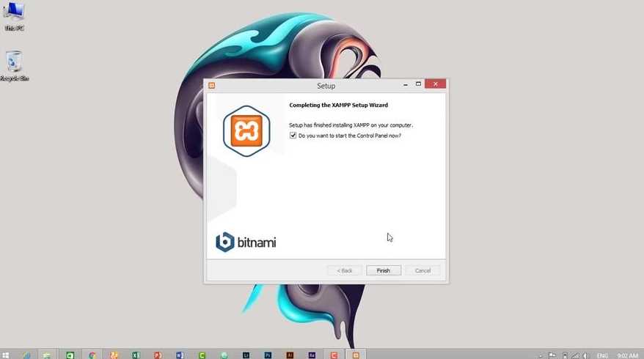Click the Finish button in Setup
The height and width of the screenshot is (359, 644).
pos(383,270)
